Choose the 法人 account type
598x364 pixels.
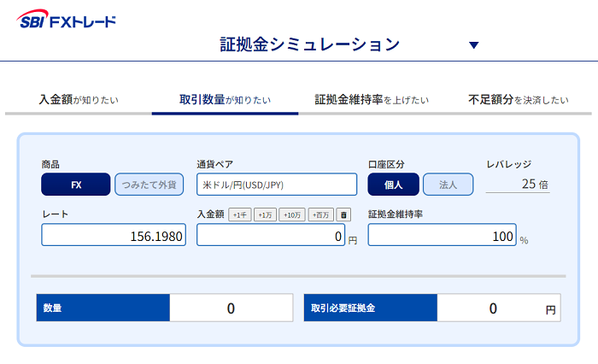pos(448,185)
